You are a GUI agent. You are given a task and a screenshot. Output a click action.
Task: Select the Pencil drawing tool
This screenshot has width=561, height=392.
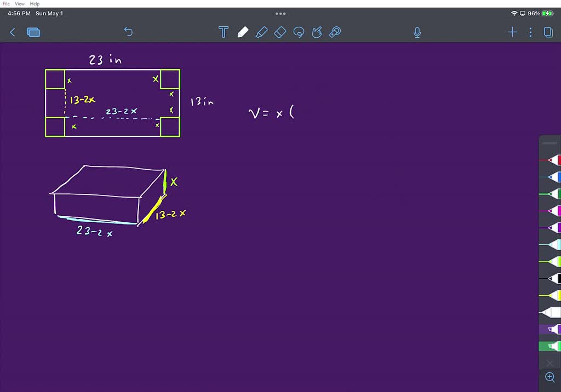tap(243, 32)
